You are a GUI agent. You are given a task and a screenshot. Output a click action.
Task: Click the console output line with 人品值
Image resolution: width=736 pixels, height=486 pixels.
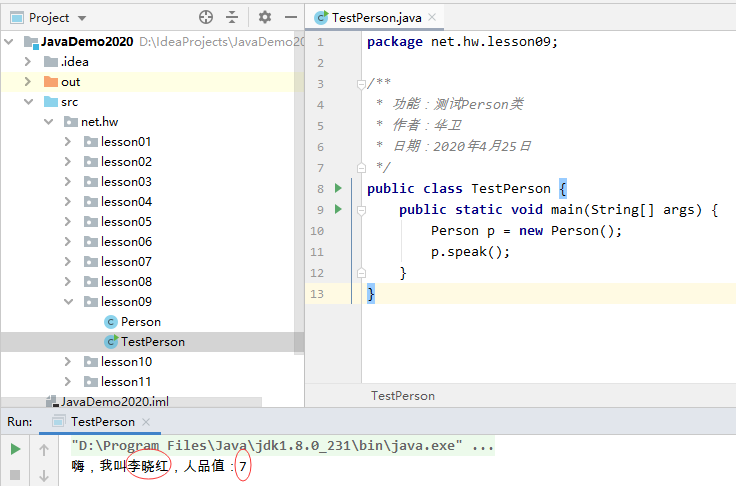pyautogui.click(x=160, y=466)
